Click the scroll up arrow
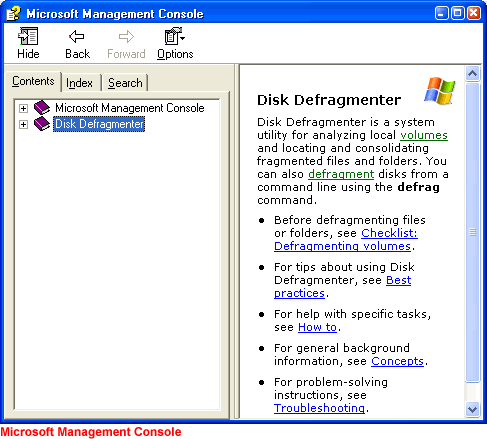The height and width of the screenshot is (439, 487). click(x=472, y=73)
